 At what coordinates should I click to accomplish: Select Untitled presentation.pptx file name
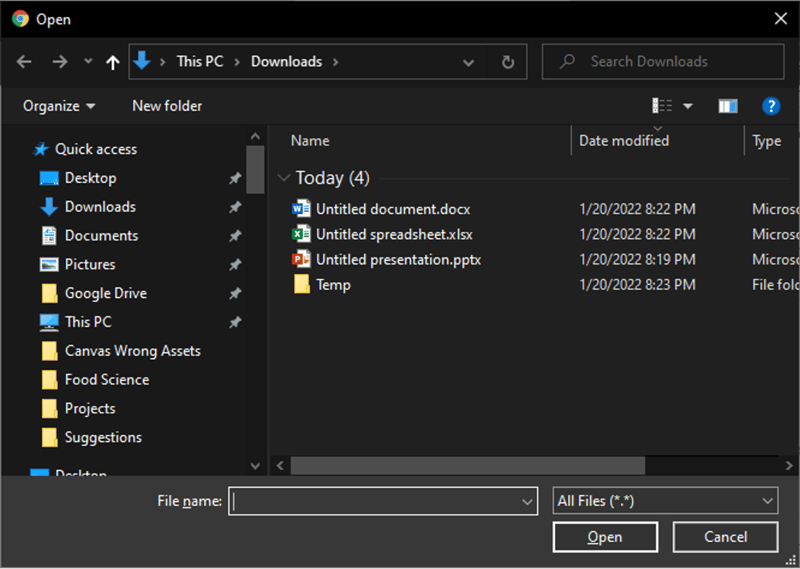tap(398, 260)
